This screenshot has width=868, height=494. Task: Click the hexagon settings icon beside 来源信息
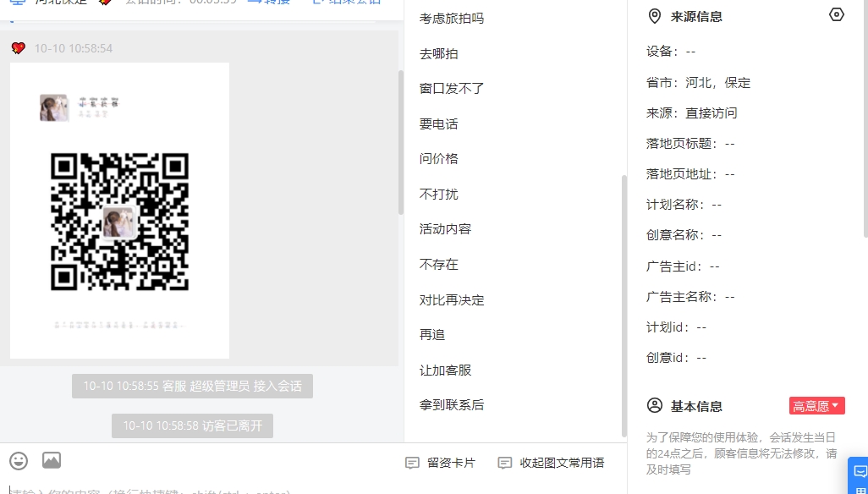[x=837, y=15]
